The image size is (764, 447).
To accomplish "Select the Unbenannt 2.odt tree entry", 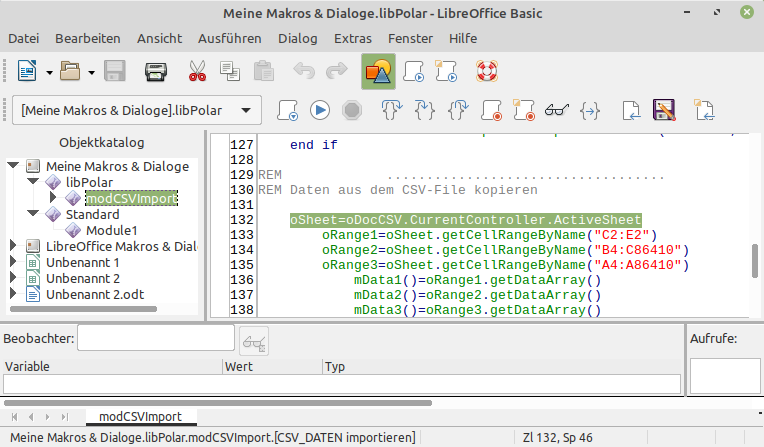I will tap(95, 294).
